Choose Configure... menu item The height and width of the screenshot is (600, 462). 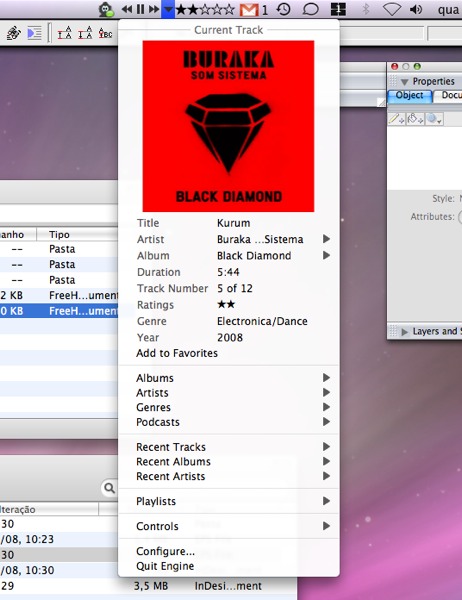(x=229, y=551)
